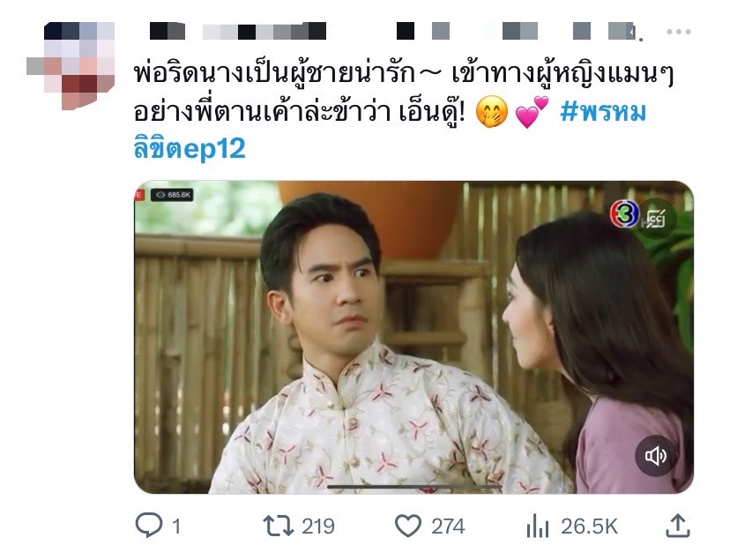
Task: Unmute the video with speaker button
Action: [x=655, y=455]
